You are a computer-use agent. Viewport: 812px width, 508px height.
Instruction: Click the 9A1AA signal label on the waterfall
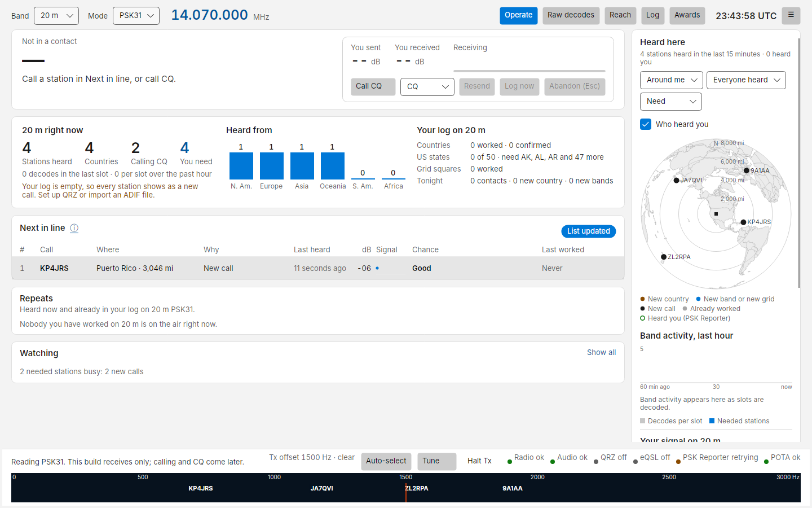pos(513,489)
